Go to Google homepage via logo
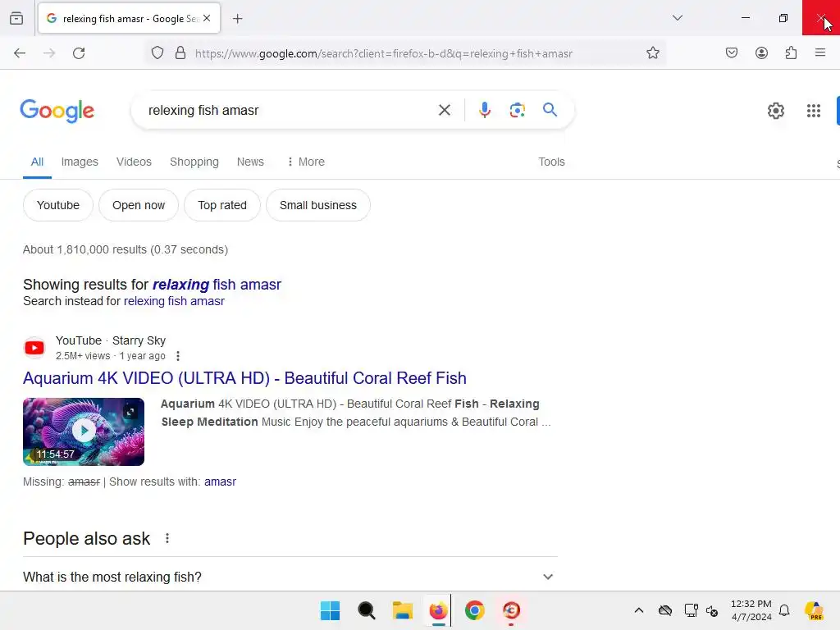840x630 pixels. pyautogui.click(x=57, y=111)
